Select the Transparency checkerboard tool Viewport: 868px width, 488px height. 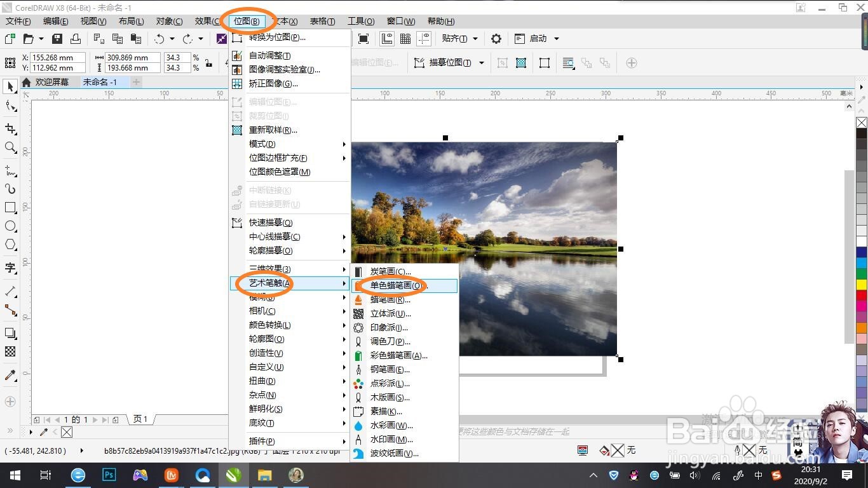[10, 351]
